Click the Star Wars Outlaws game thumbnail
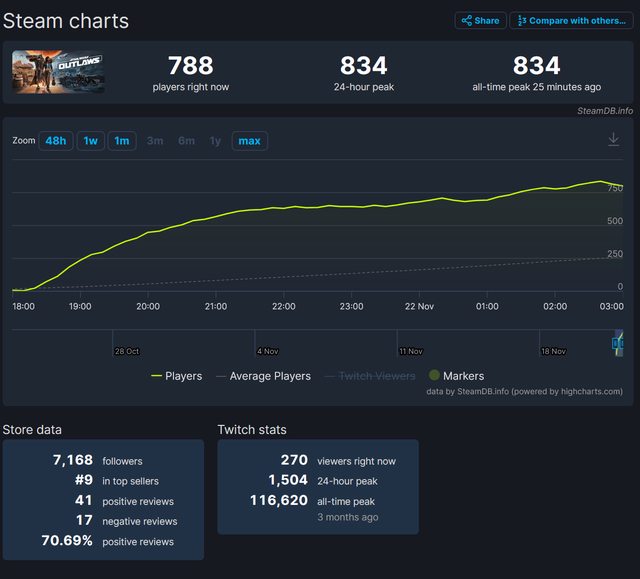 (58, 72)
